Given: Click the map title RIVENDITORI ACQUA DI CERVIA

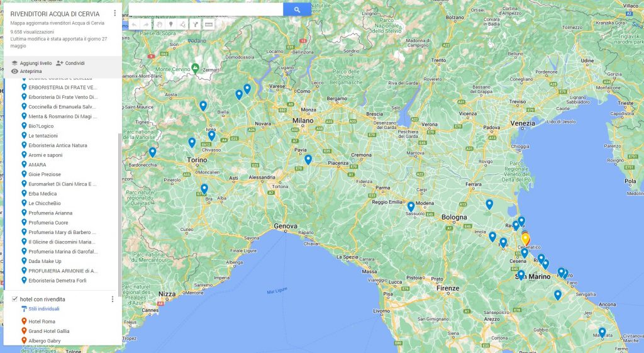Looking at the screenshot, I should point(55,14).
